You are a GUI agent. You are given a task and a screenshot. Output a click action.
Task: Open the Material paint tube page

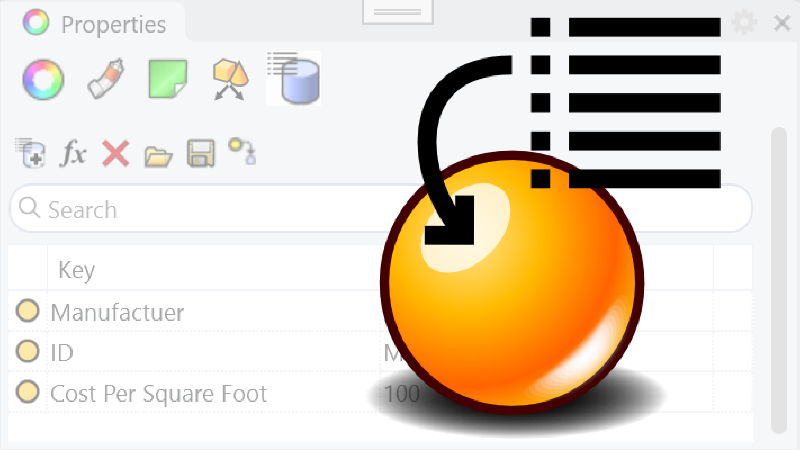click(105, 79)
